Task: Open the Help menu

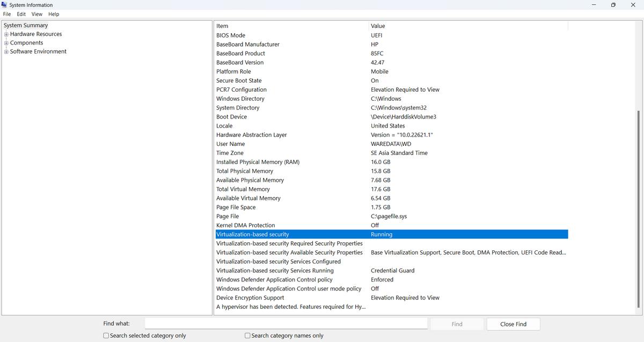Action: tap(54, 14)
